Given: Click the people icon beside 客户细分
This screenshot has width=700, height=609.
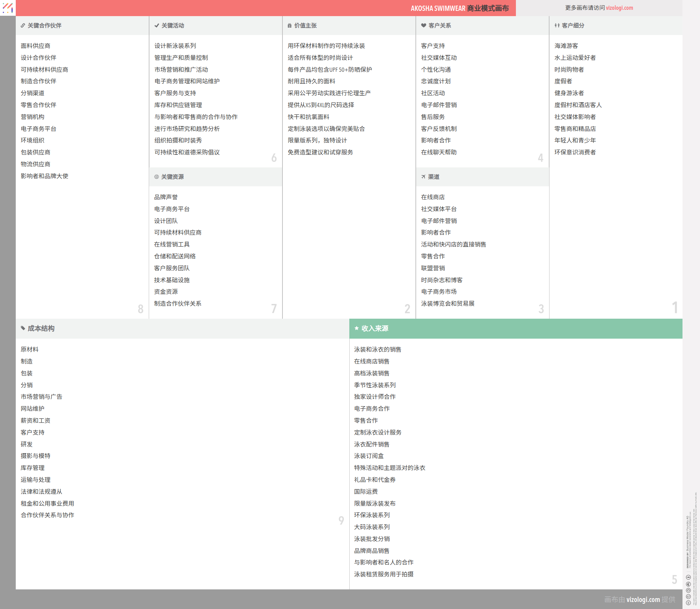Looking at the screenshot, I should [x=557, y=26].
